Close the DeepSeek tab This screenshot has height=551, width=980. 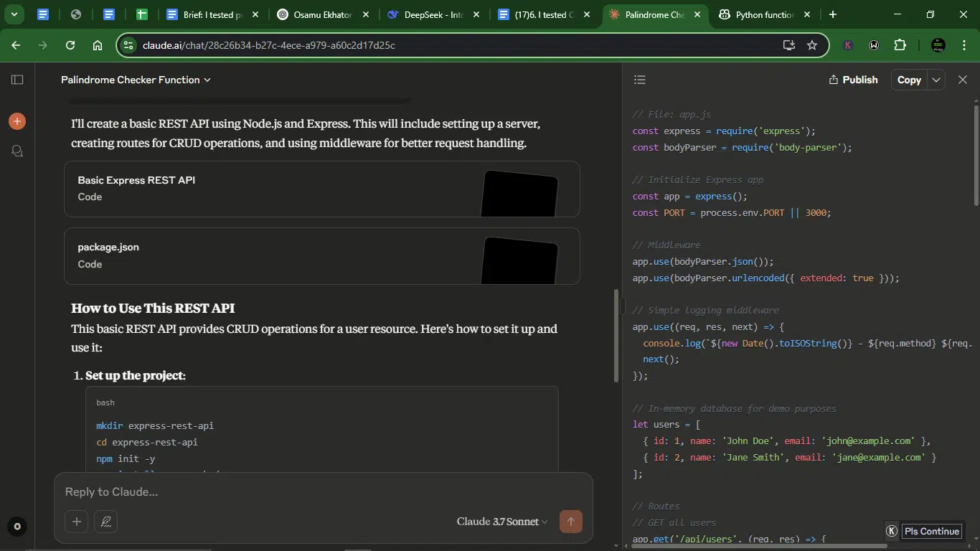(x=476, y=14)
